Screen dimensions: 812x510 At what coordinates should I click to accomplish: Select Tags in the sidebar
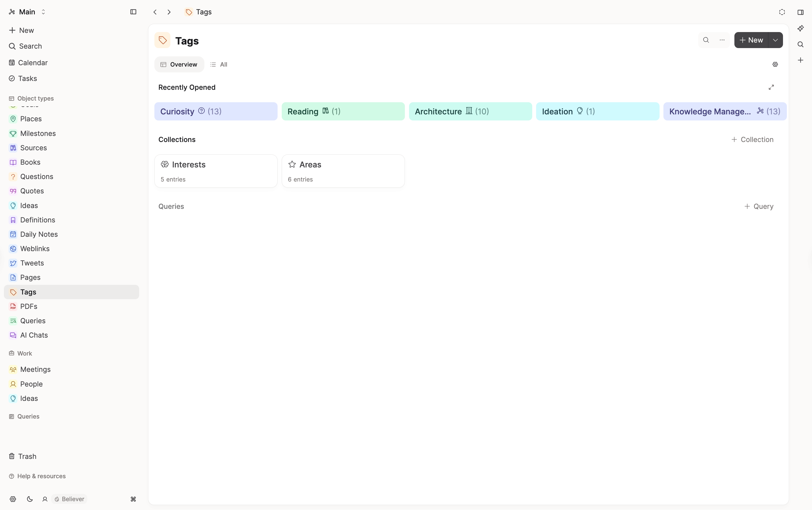click(72, 292)
